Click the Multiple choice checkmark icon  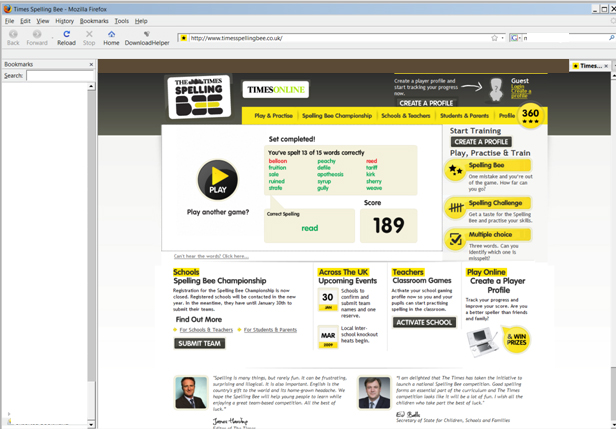click(x=456, y=239)
